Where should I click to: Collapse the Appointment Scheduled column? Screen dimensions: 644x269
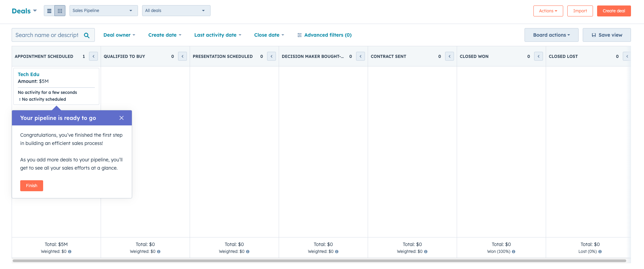(93, 56)
